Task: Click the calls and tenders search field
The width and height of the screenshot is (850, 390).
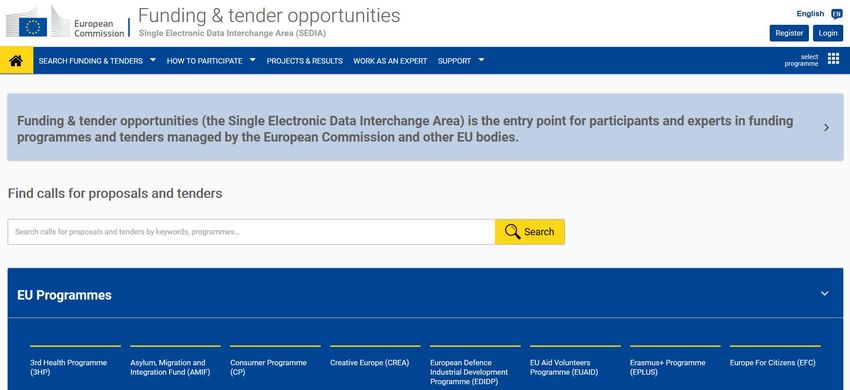Action: [x=252, y=232]
